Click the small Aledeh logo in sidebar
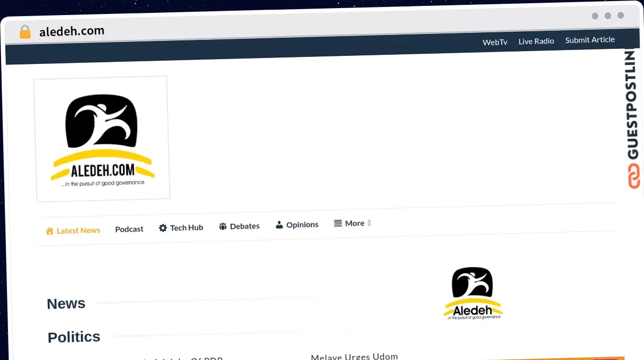 (473, 293)
